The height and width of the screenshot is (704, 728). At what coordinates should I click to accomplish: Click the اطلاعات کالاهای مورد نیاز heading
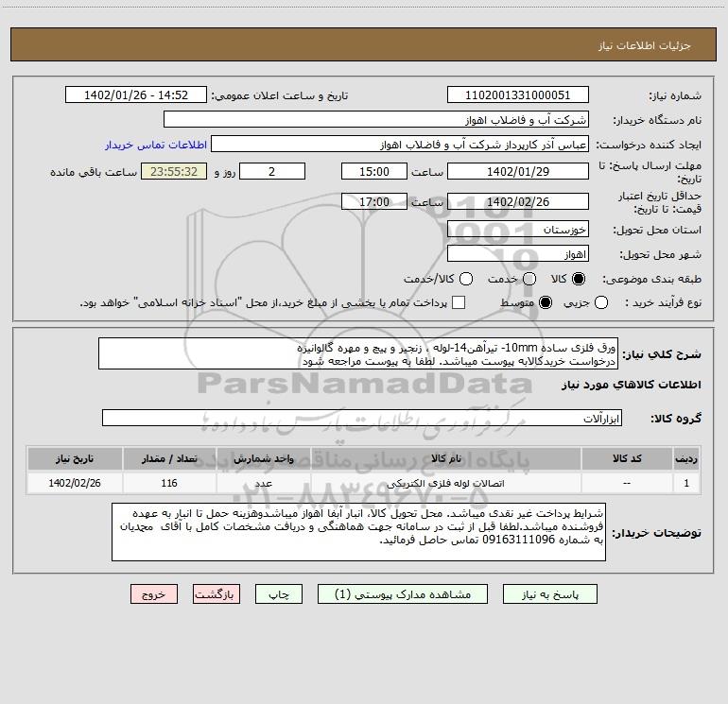pos(631,385)
